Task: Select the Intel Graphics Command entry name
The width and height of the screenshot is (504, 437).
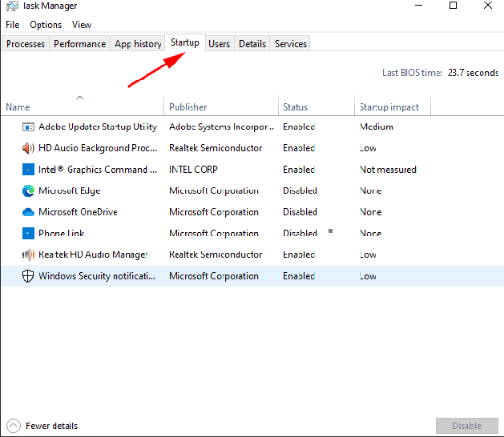Action: click(98, 170)
